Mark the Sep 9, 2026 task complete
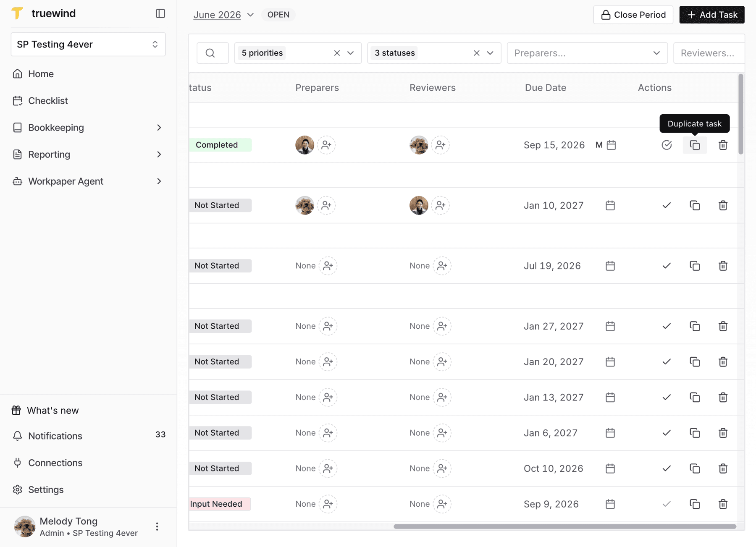Image resolution: width=756 pixels, height=547 pixels. click(667, 504)
